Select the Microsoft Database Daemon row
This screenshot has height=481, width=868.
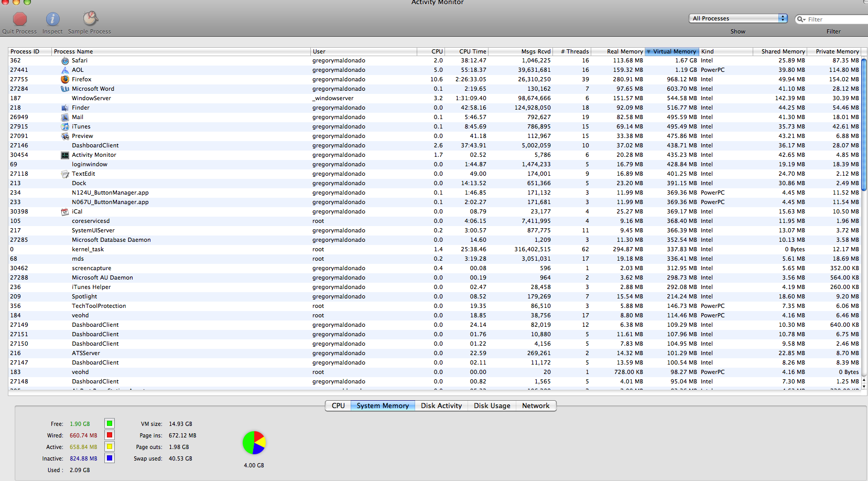coord(435,240)
